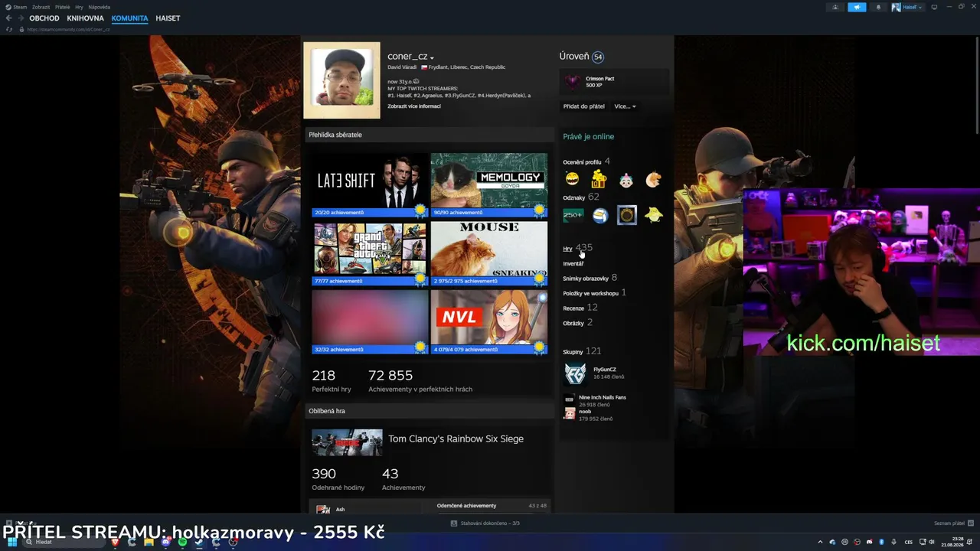
Task: Click the blue megaphone announcements button
Action: pos(857,7)
